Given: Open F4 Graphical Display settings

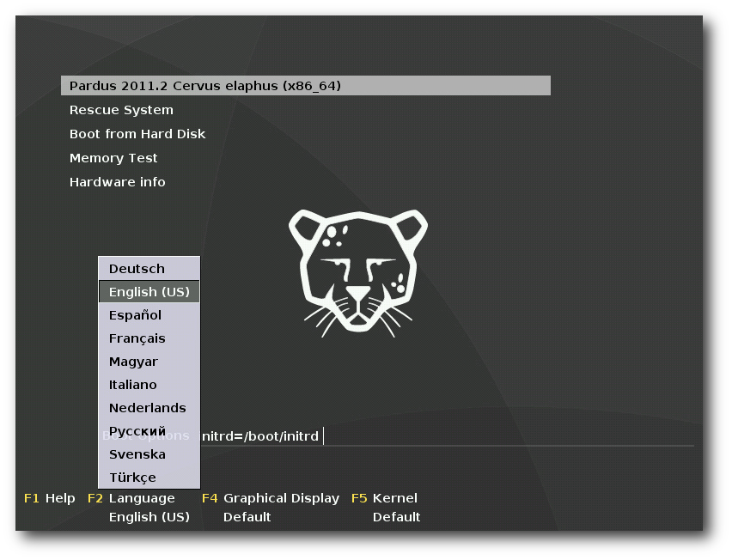Looking at the screenshot, I should pos(271,498).
